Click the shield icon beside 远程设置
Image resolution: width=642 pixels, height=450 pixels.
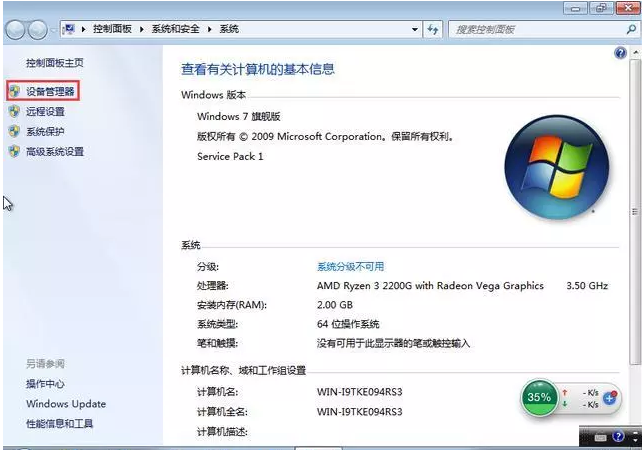pyautogui.click(x=14, y=111)
